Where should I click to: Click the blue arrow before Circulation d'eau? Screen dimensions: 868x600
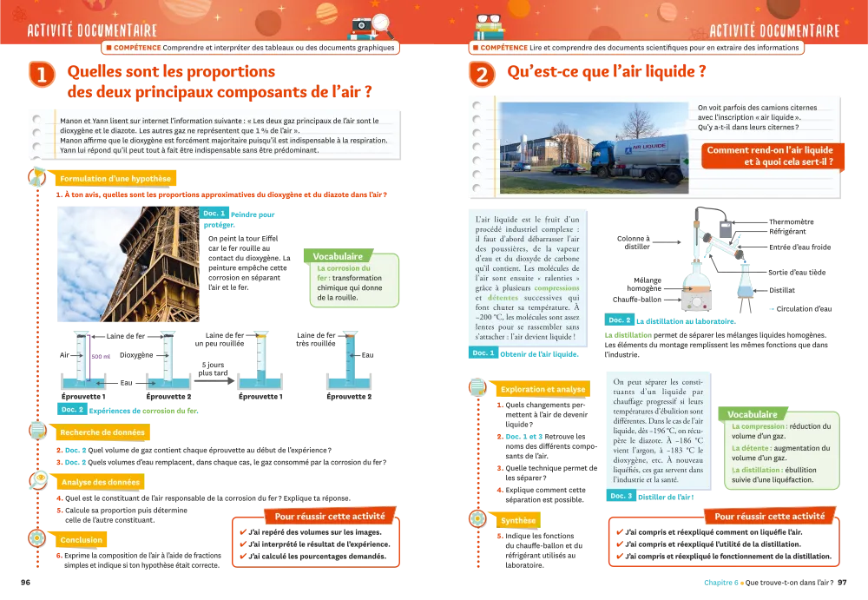[x=771, y=309]
